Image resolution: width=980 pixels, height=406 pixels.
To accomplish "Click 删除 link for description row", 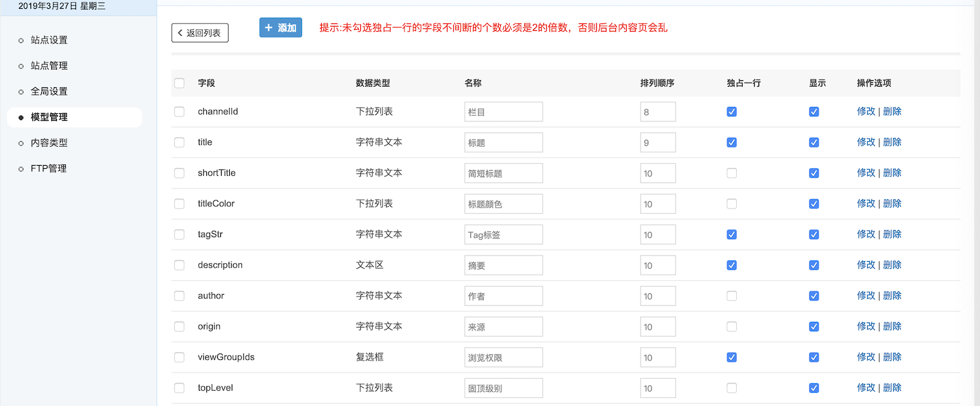I will (x=892, y=265).
